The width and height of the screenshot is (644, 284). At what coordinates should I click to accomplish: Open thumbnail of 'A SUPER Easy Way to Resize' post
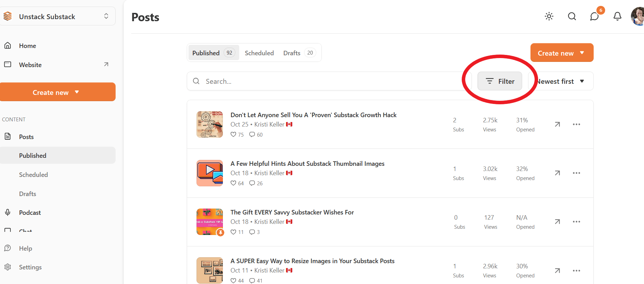coord(210,270)
